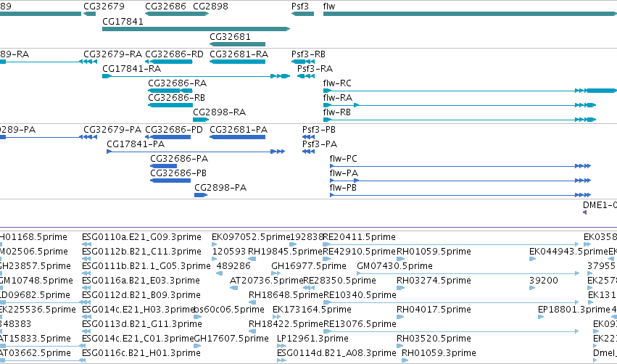The image size is (617, 364).
Task: Click the flw-PC protein label
Action: coord(344,159)
